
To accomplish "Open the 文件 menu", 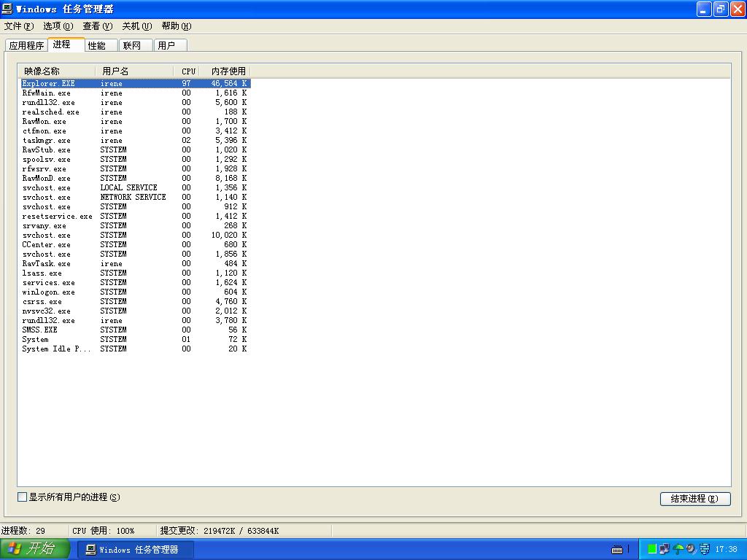I will point(19,26).
